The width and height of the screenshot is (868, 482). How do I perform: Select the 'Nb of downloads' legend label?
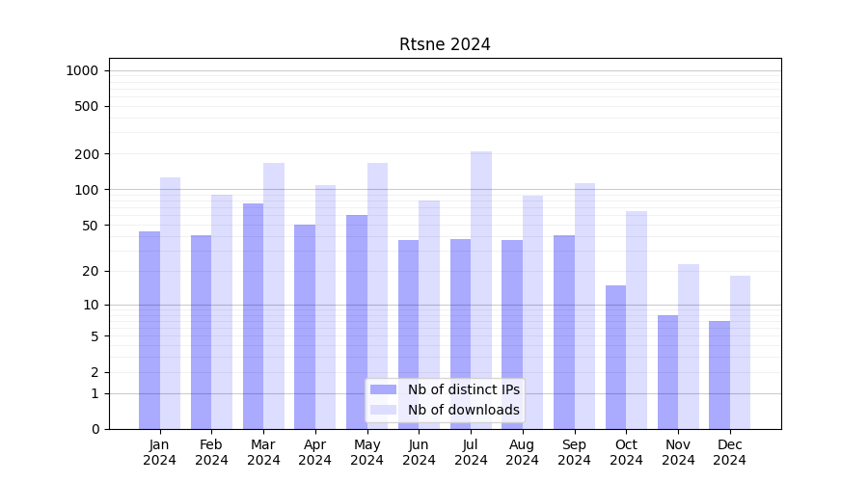(x=463, y=410)
